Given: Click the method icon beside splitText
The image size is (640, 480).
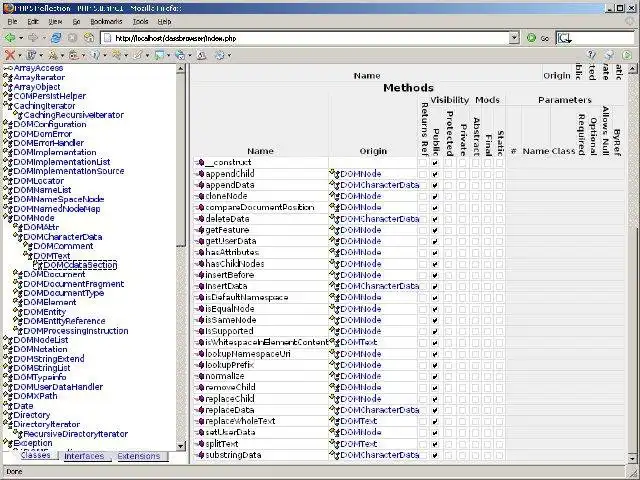Looking at the screenshot, I should [200, 444].
